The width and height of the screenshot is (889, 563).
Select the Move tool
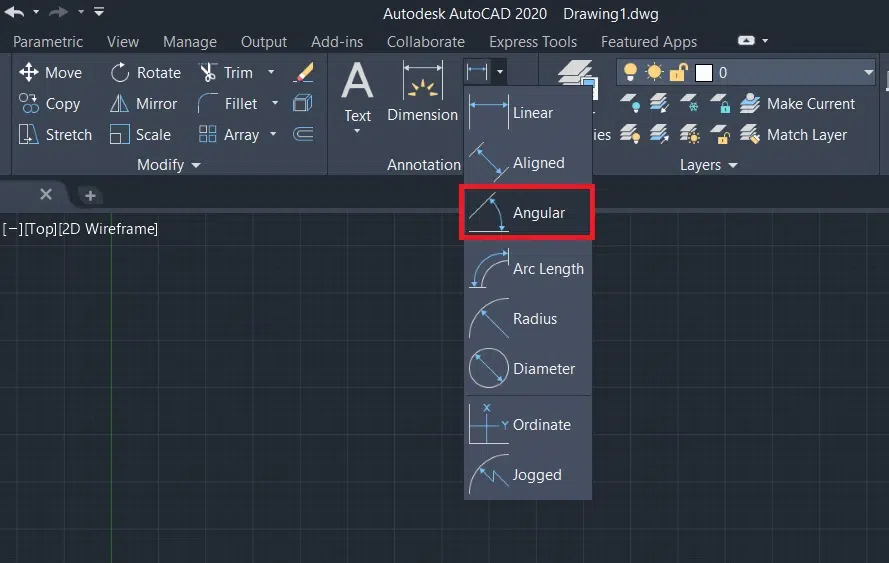pyautogui.click(x=50, y=73)
